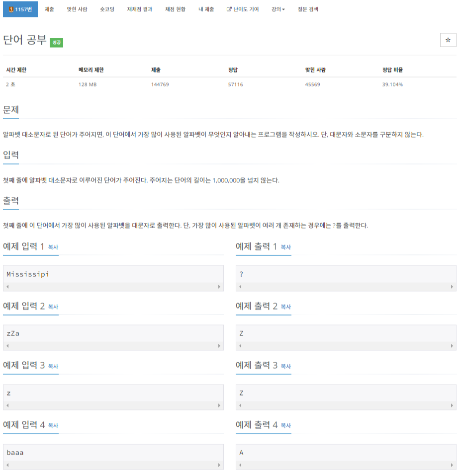Click right scroll arrow in 예제 출력 2 box
The height and width of the screenshot is (476, 460).
452,346
